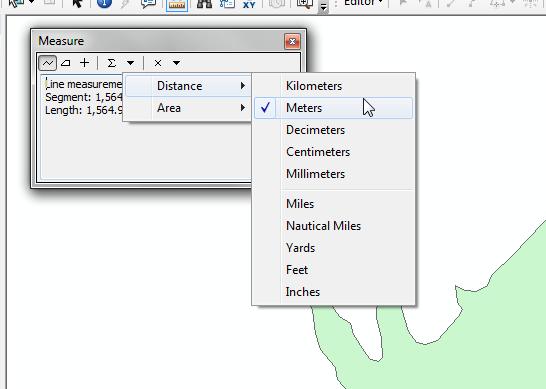Expand the Area units submenu

pos(188,108)
